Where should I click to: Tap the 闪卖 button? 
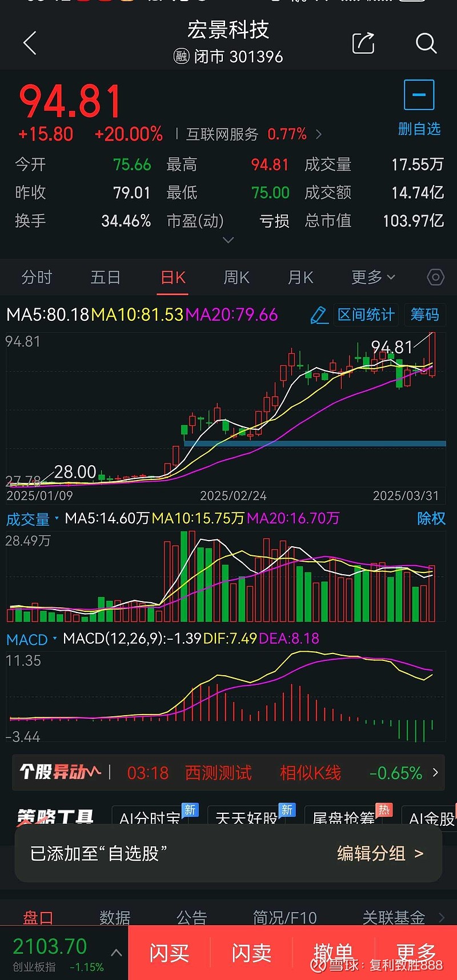(x=251, y=953)
